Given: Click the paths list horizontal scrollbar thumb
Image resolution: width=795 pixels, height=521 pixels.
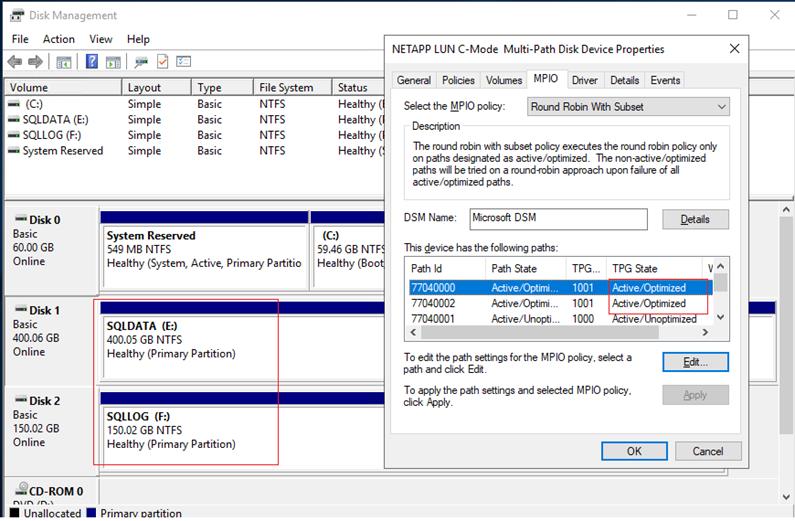Looking at the screenshot, I should click(539, 332).
